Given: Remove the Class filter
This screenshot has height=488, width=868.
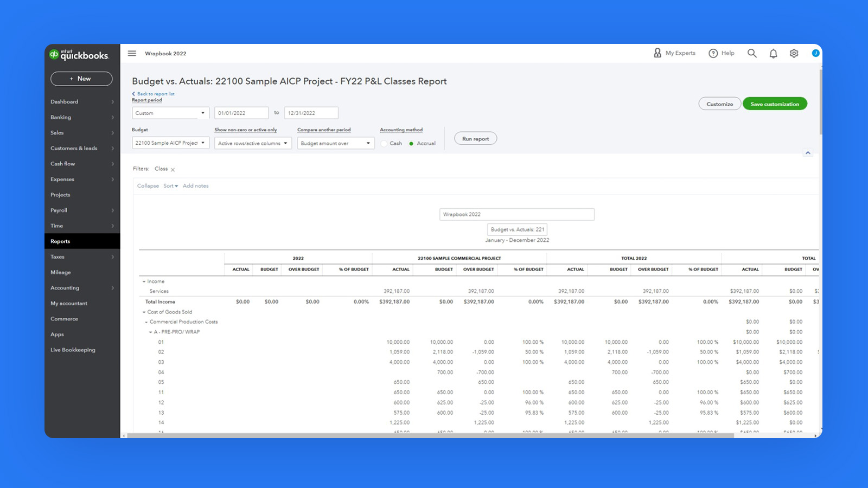Looking at the screenshot, I should 173,169.
